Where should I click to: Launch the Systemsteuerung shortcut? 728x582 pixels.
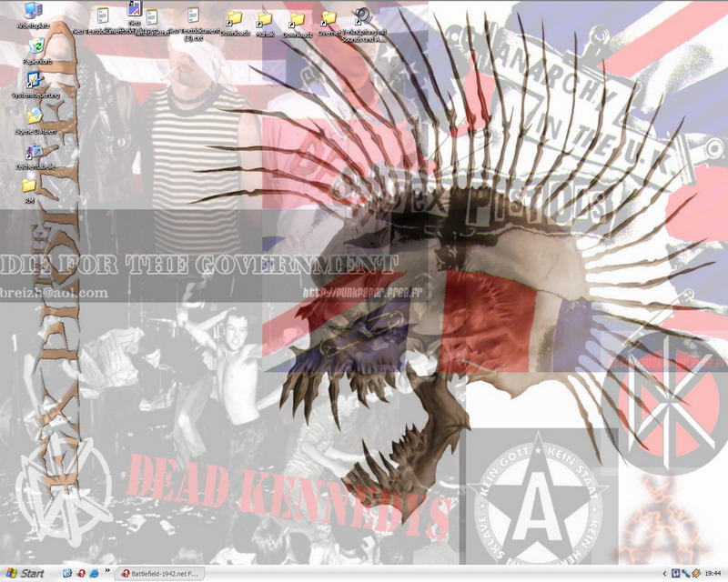point(35,85)
